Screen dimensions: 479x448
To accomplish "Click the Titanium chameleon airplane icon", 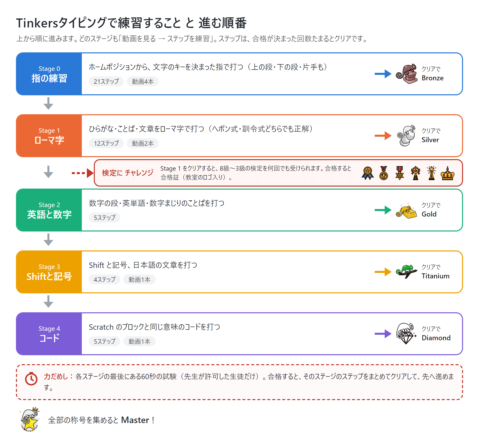I will pos(406,272).
